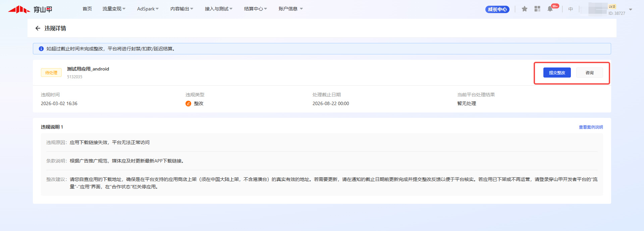The height and width of the screenshot is (231, 644).
Task: Expand the AdSpark dropdown menu
Action: (148, 9)
